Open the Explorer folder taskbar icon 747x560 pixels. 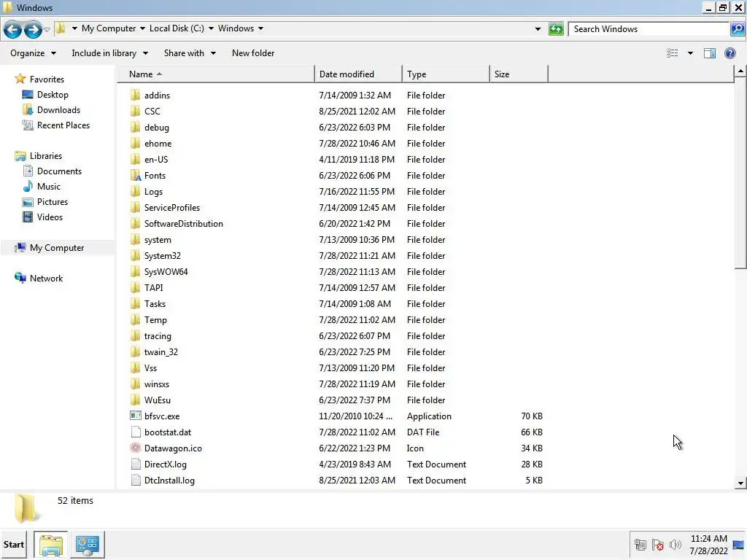(50, 544)
